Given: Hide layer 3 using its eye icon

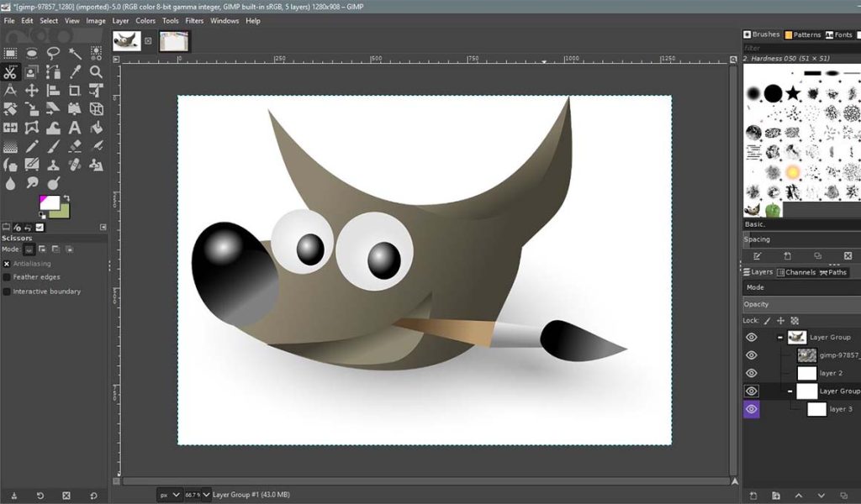Looking at the screenshot, I should 751,409.
